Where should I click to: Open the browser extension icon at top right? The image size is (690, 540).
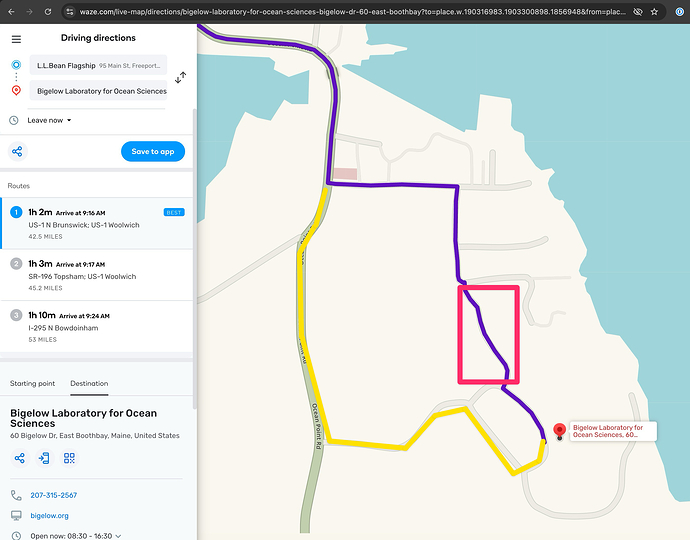point(679,12)
